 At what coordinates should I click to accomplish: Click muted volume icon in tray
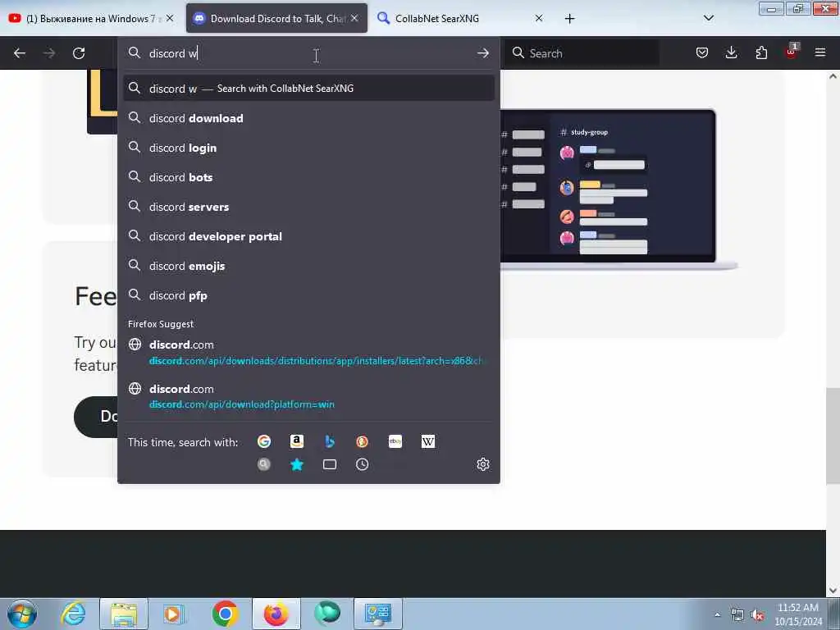pyautogui.click(x=757, y=615)
